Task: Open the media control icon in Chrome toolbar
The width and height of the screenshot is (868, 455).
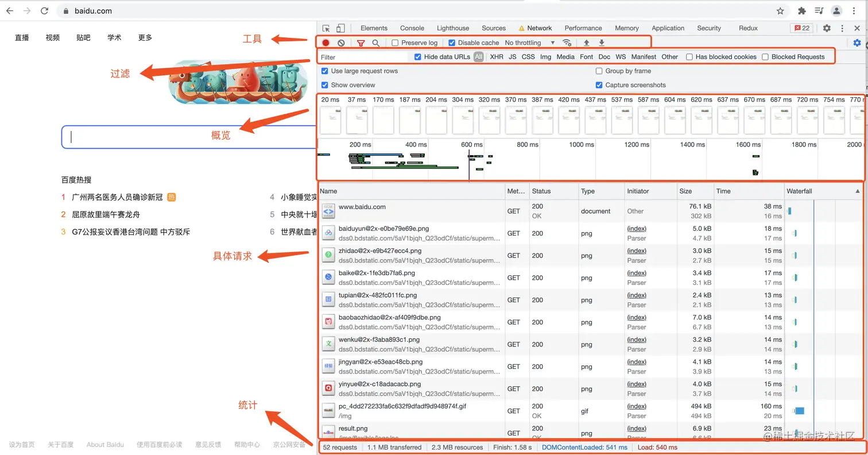Action: pos(819,11)
